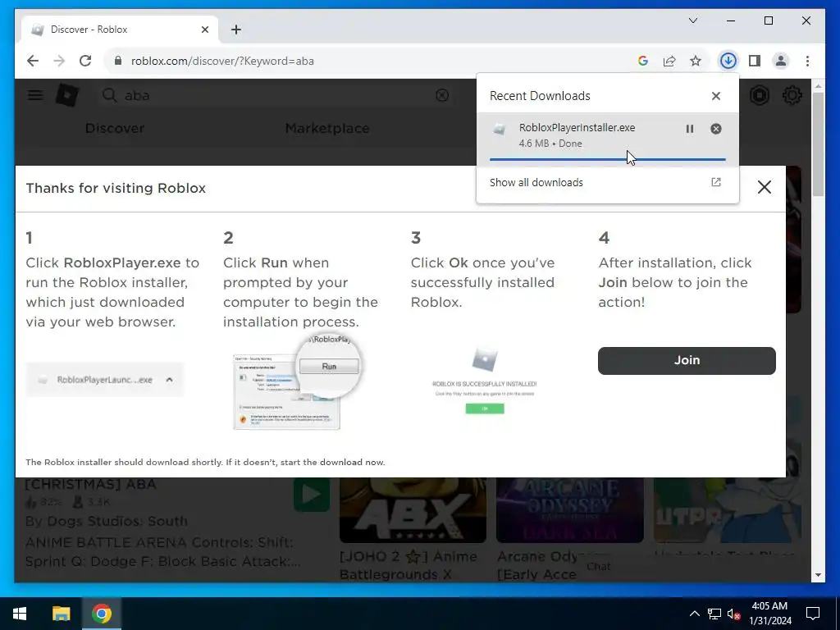Open the Chrome downloads icon
Screen dimensions: 840x630
tap(728, 61)
